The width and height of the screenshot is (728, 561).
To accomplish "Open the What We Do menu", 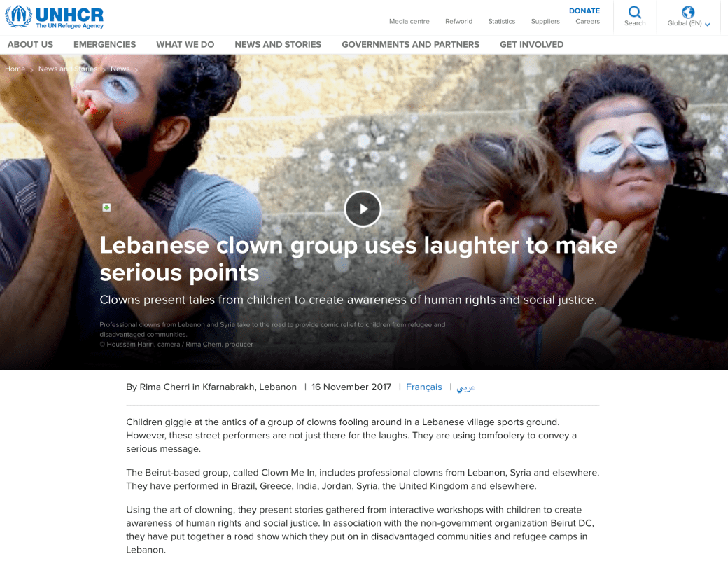I will 185,45.
